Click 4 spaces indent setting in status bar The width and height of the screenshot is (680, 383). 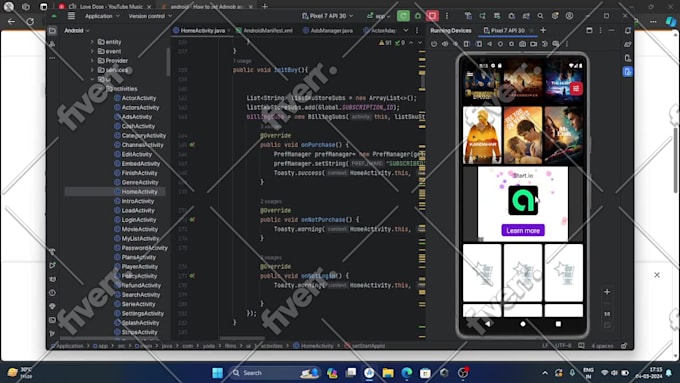(x=602, y=346)
